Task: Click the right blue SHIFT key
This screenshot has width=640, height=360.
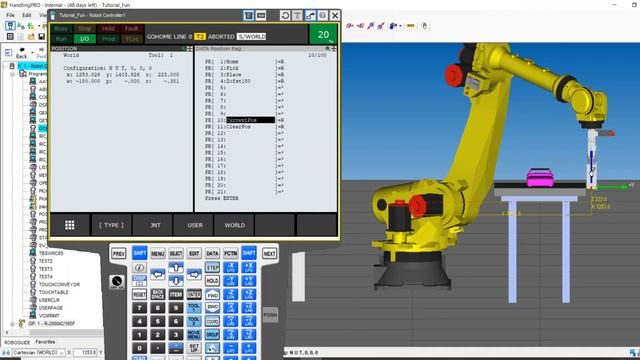Action: [x=249, y=253]
